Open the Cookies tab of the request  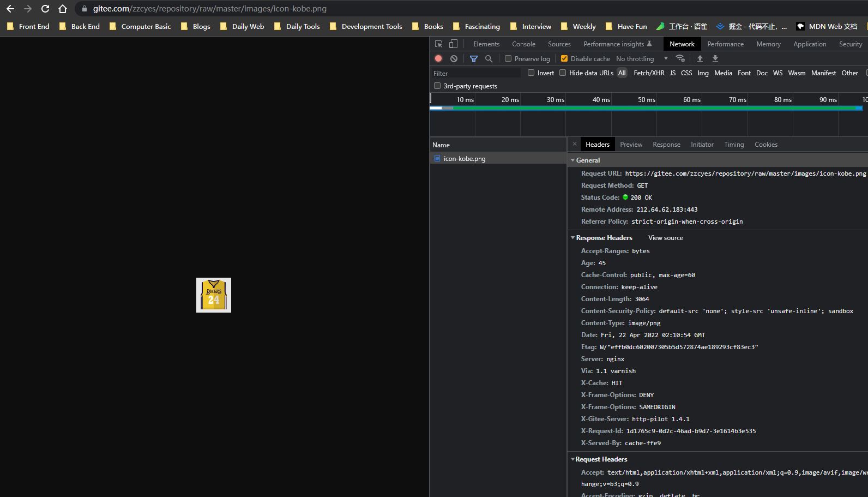click(x=766, y=145)
